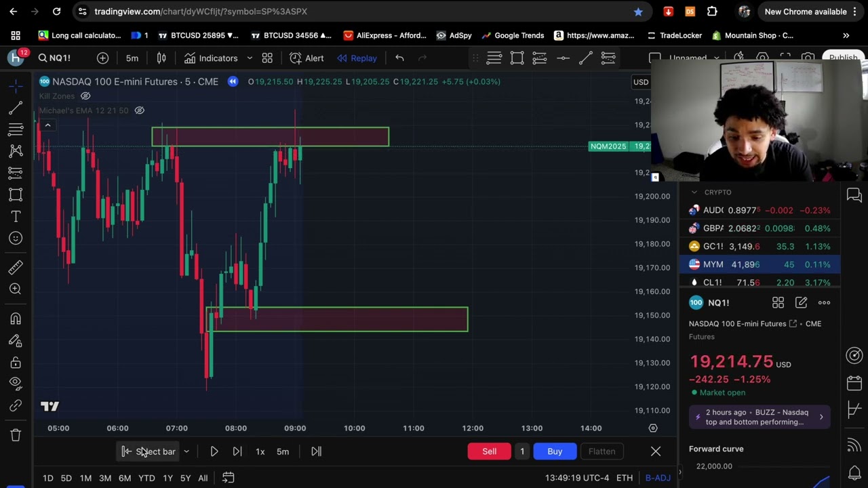Open the NQ1! details grid icon

[x=778, y=303]
